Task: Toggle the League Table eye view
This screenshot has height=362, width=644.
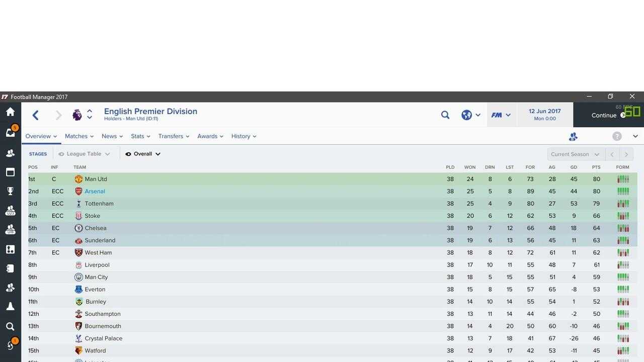Action: click(84, 154)
